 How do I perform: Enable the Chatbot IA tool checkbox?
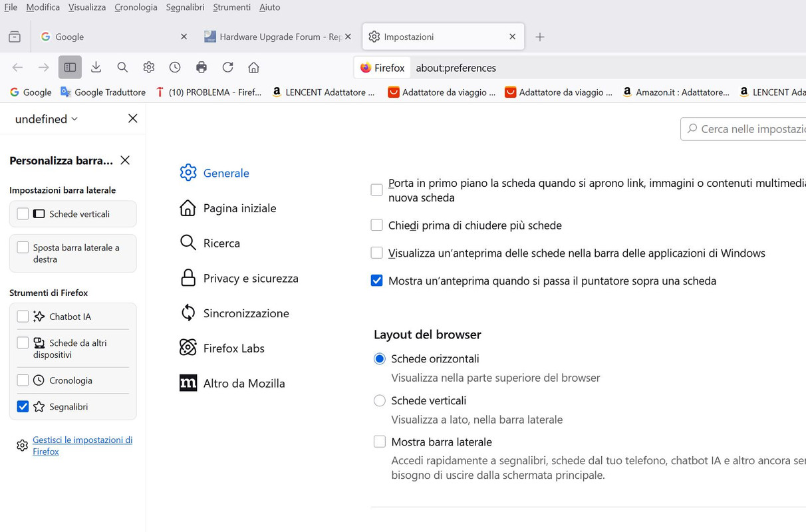(23, 317)
